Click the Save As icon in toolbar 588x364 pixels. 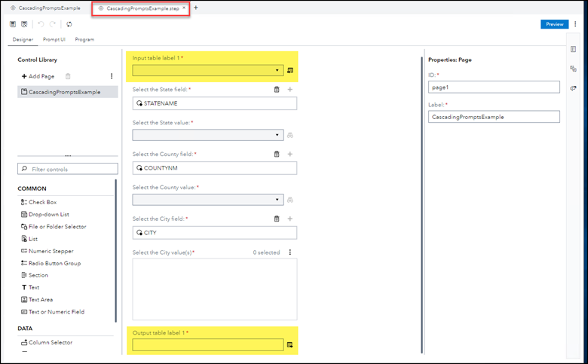point(24,24)
